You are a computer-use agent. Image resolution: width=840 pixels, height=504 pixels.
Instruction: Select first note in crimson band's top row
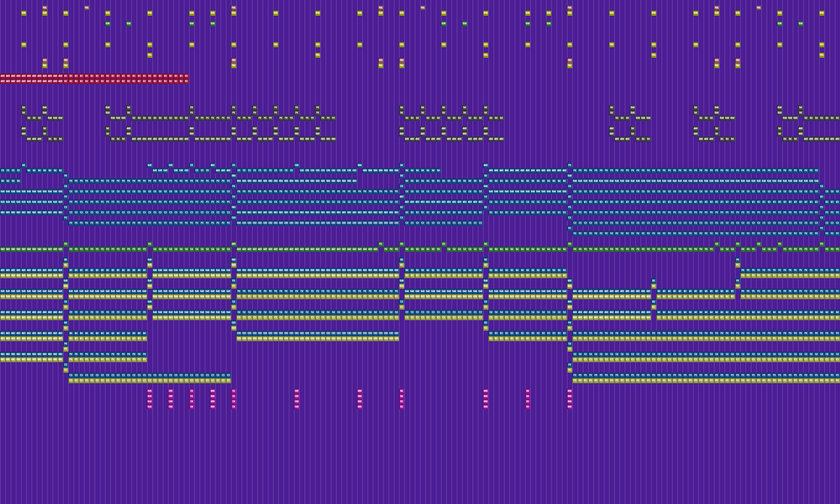(3, 76)
